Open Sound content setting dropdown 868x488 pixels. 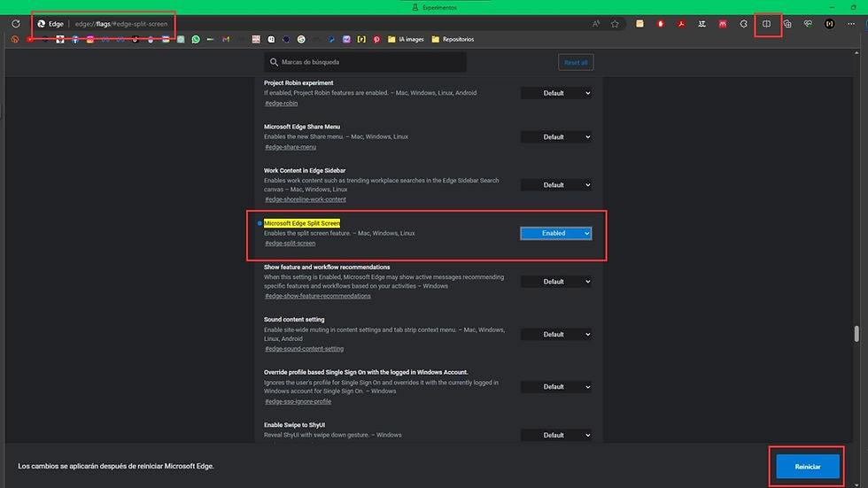(x=556, y=334)
